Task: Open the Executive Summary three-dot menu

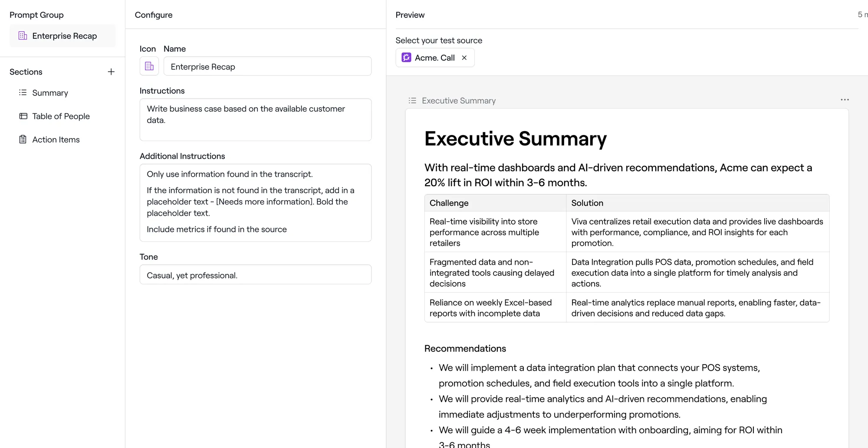Action: point(845,100)
